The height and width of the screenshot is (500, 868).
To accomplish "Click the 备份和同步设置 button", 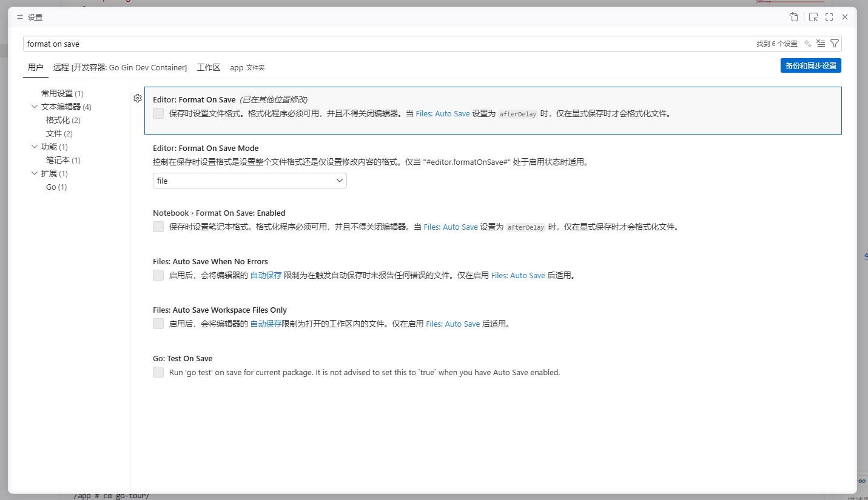I will [x=810, y=65].
